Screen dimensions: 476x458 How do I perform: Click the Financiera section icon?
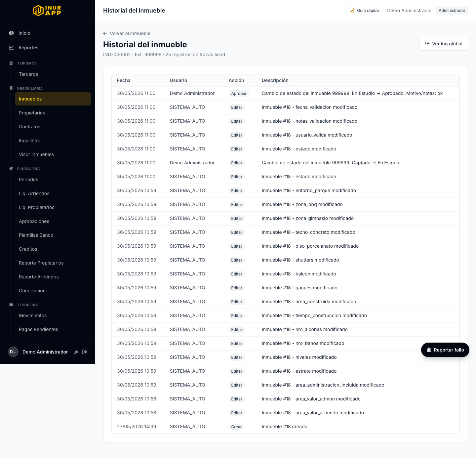tap(11, 169)
